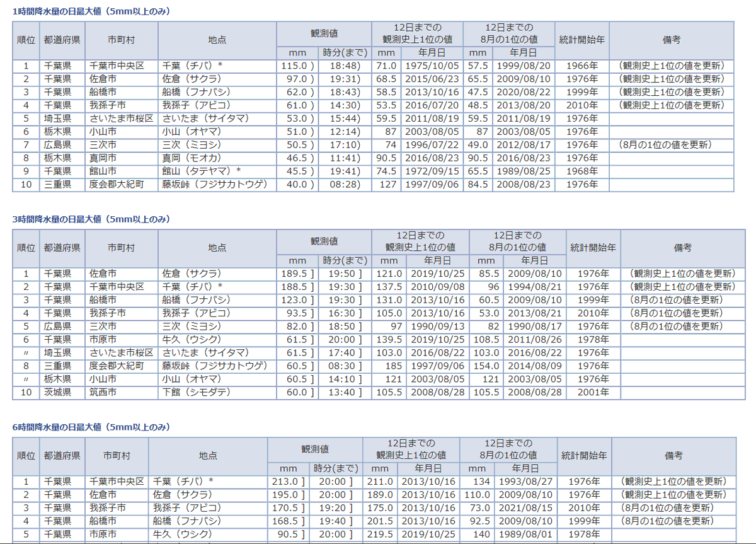Image resolution: width=756 pixels, height=544 pixels.
Task: Click the time cell '11:41)'
Action: point(346,158)
